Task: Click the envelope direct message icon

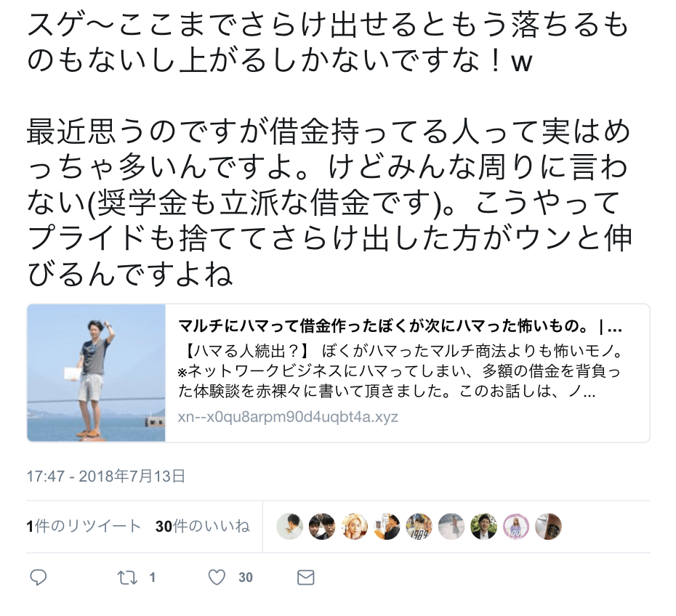Action: 306,577
